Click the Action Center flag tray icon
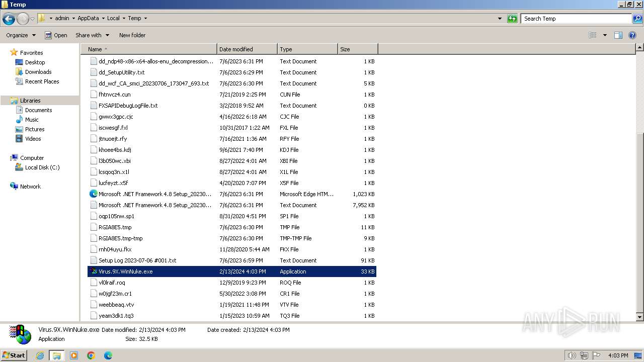This screenshot has width=644, height=362. point(596,355)
